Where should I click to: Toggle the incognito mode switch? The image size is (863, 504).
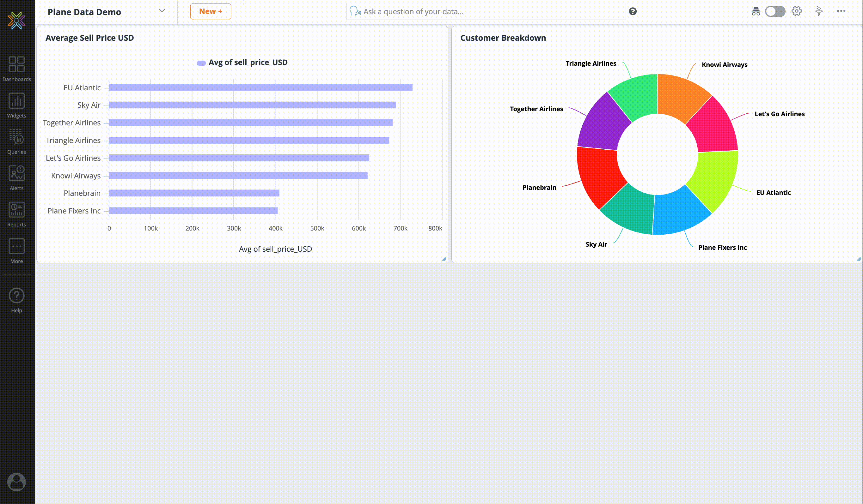(x=775, y=11)
